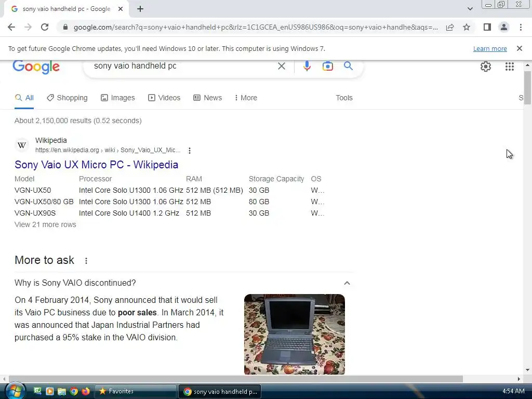The image size is (532, 399).
Task: Open the file explorer taskbar icon
Action: 61,391
